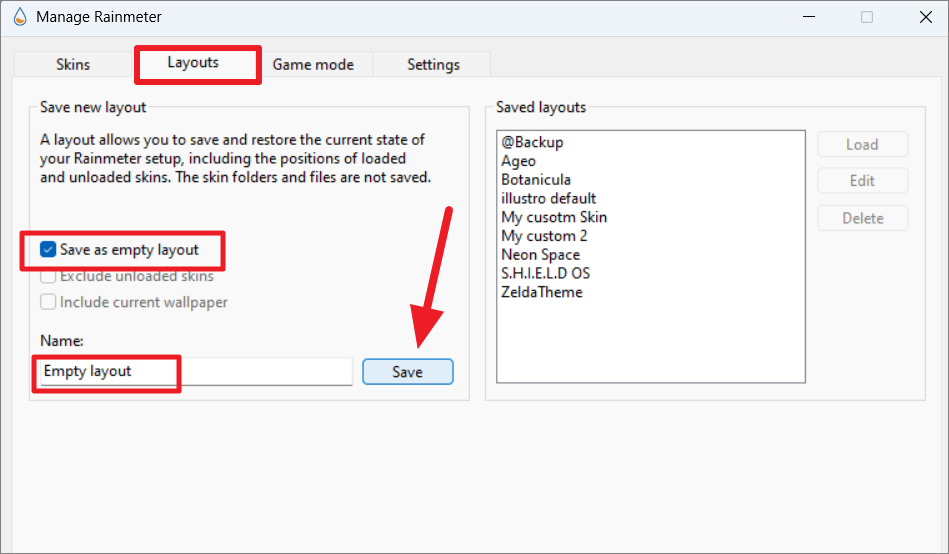
Task: Toggle Save as empty layout checkbox
Action: coord(119,249)
